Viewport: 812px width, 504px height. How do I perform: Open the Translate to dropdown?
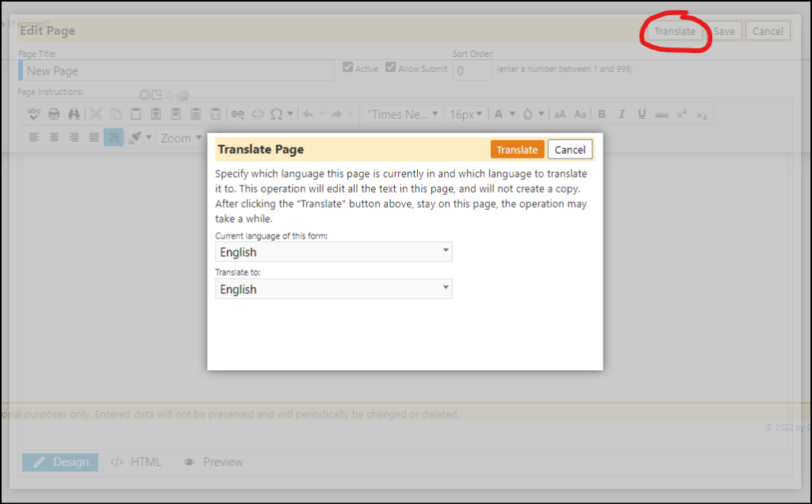(x=334, y=288)
